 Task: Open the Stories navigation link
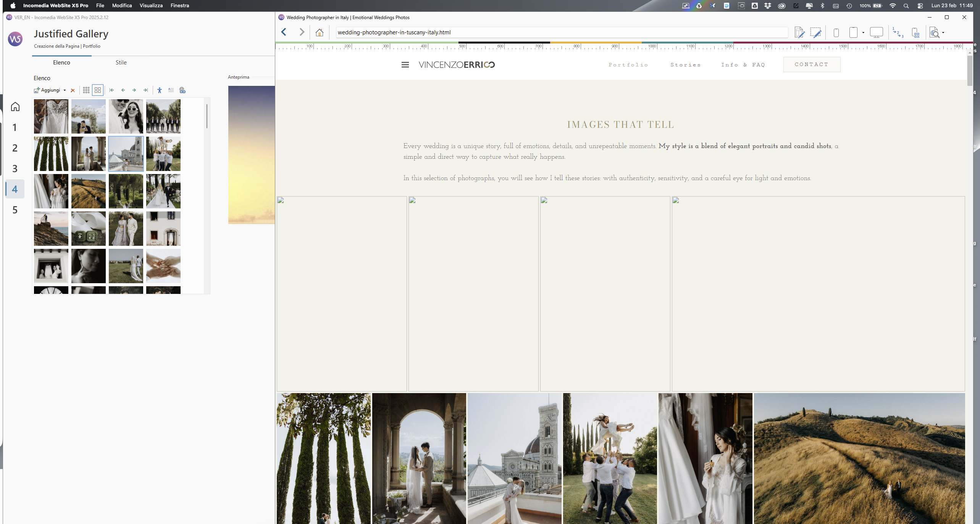686,65
